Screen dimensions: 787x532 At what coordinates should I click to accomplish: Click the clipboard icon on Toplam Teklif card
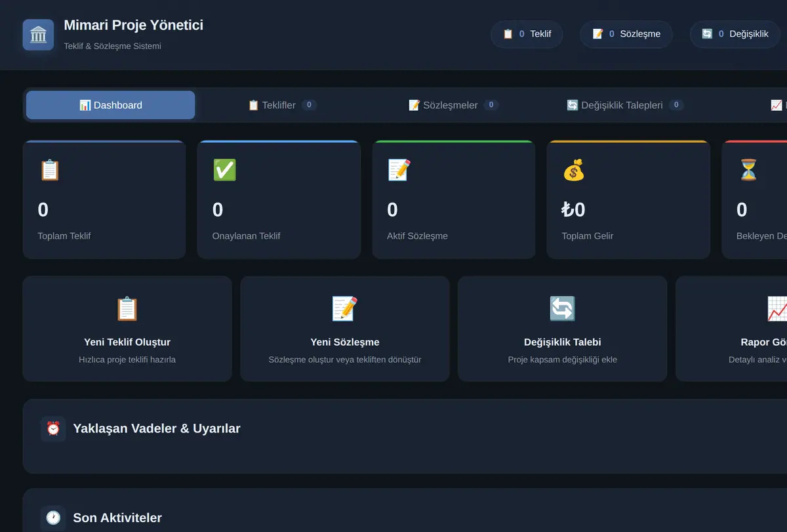[x=50, y=170]
